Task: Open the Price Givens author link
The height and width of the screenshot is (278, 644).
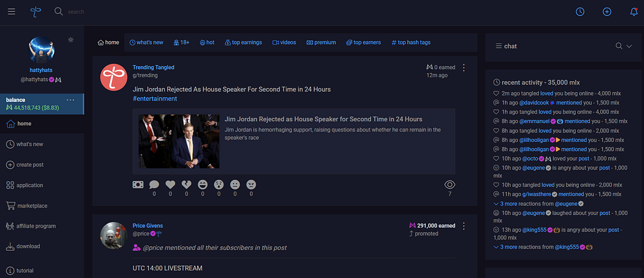Action: 148,226
